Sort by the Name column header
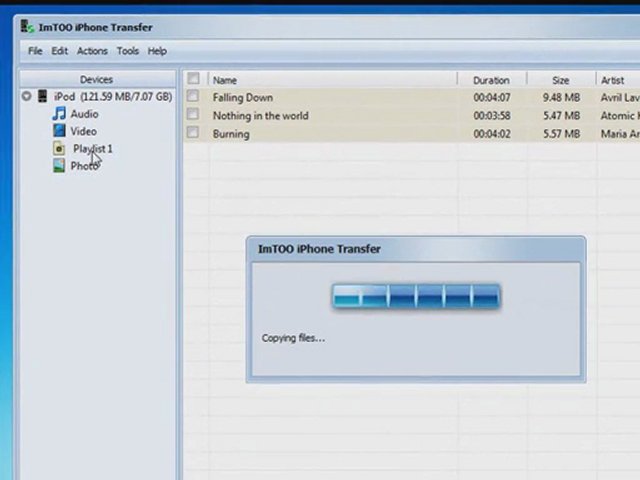Screen dimensions: 640x480 coord(225,80)
